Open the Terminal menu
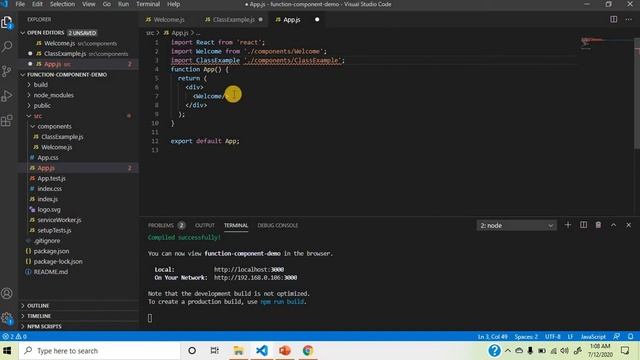Screen dimensions: 640x360 148,4
